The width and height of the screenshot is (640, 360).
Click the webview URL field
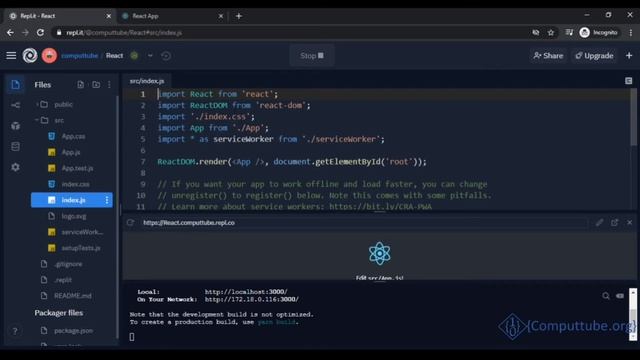(363, 222)
